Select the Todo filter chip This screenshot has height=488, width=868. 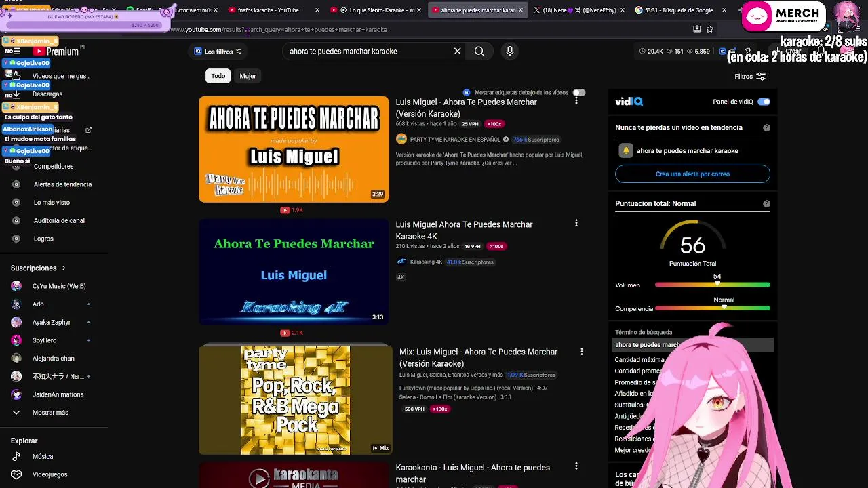coord(218,76)
